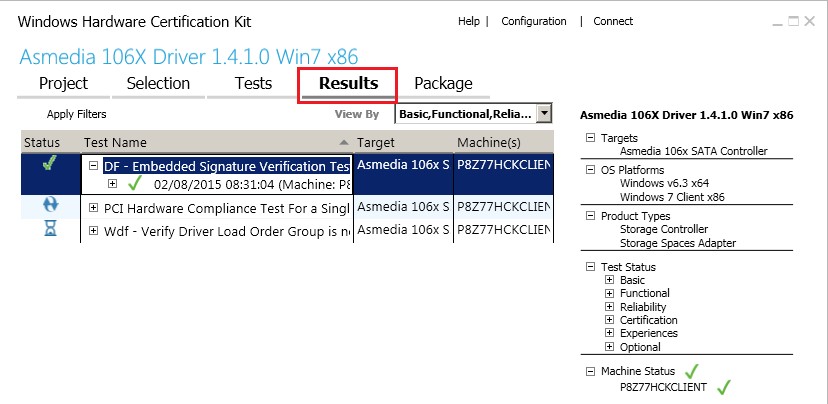Click the green check beside the 02/08/2015 run entry
Viewport: 828px width, 404px height.
click(x=136, y=184)
